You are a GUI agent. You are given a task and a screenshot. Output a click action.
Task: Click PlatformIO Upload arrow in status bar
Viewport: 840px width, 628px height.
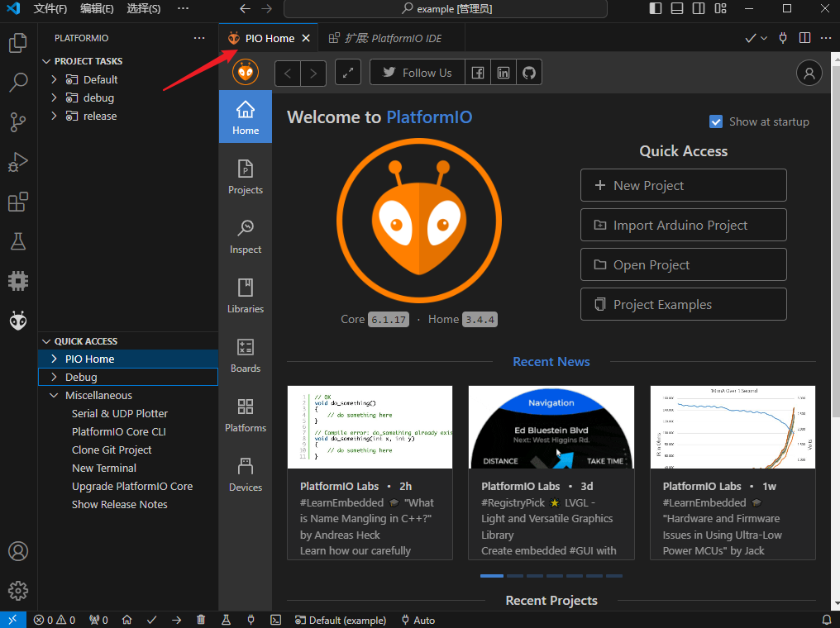click(x=176, y=620)
